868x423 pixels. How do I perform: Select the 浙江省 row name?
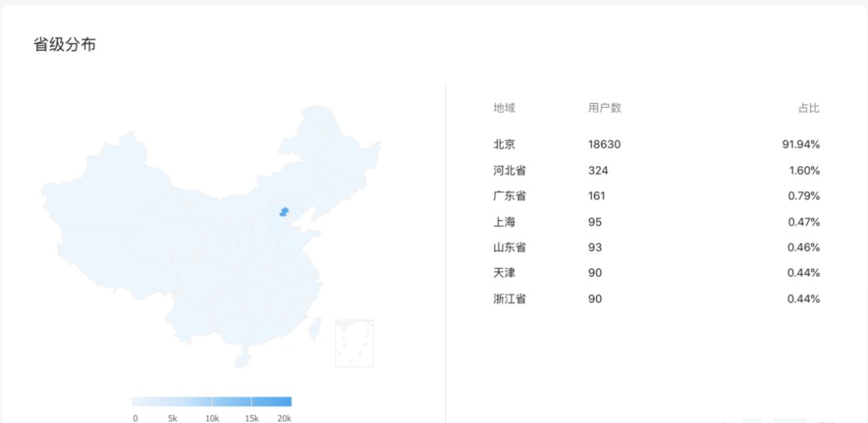510,298
